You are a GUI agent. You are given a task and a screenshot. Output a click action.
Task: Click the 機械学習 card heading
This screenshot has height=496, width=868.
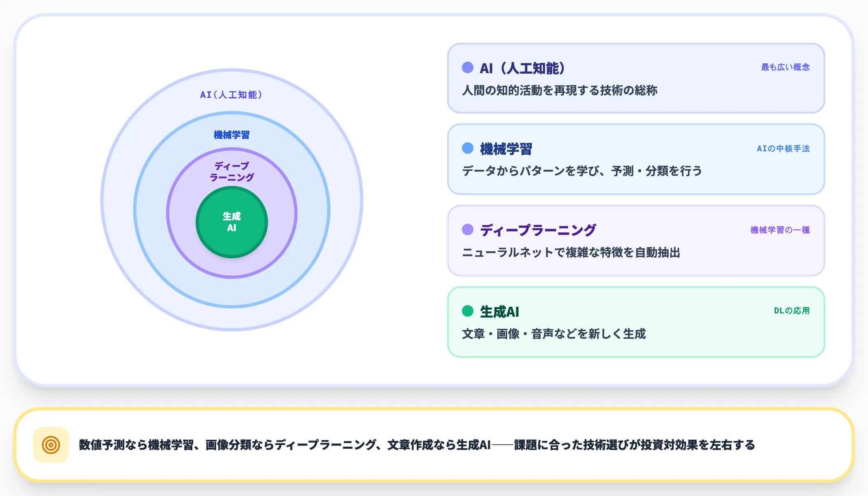click(x=506, y=149)
